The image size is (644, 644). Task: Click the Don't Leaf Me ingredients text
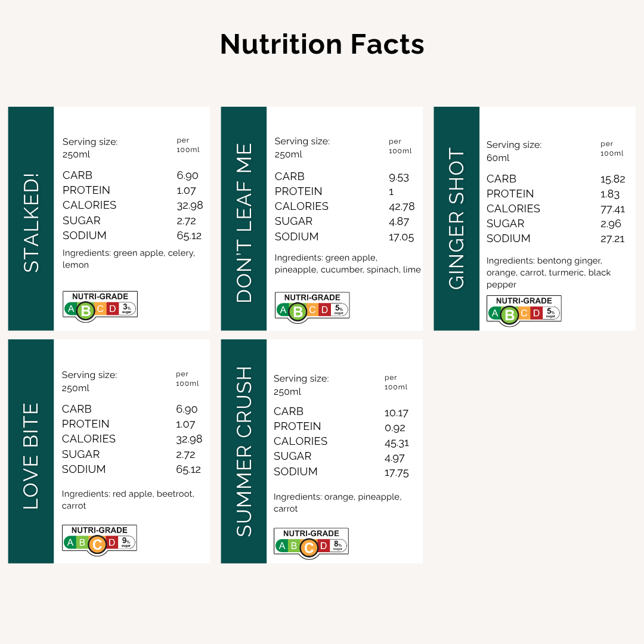[x=348, y=264]
